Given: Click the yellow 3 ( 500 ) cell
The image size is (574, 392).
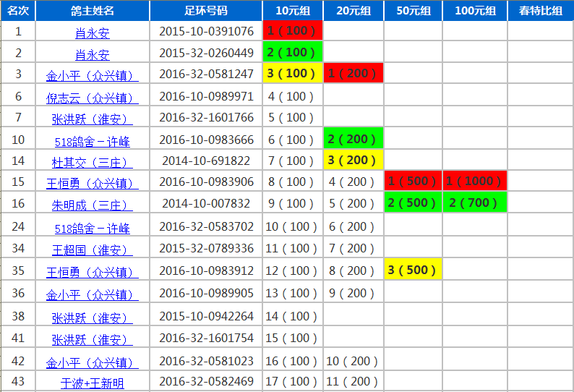Looking at the screenshot, I should click(x=413, y=270).
